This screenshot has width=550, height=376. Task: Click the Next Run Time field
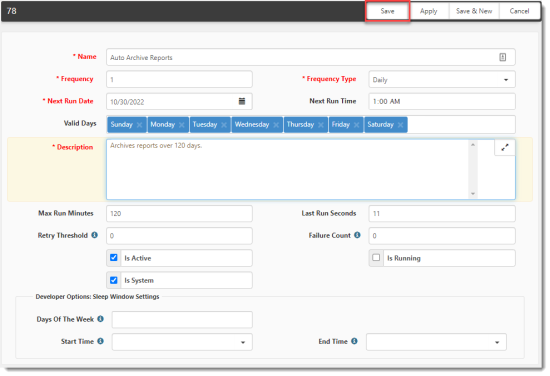(x=442, y=101)
